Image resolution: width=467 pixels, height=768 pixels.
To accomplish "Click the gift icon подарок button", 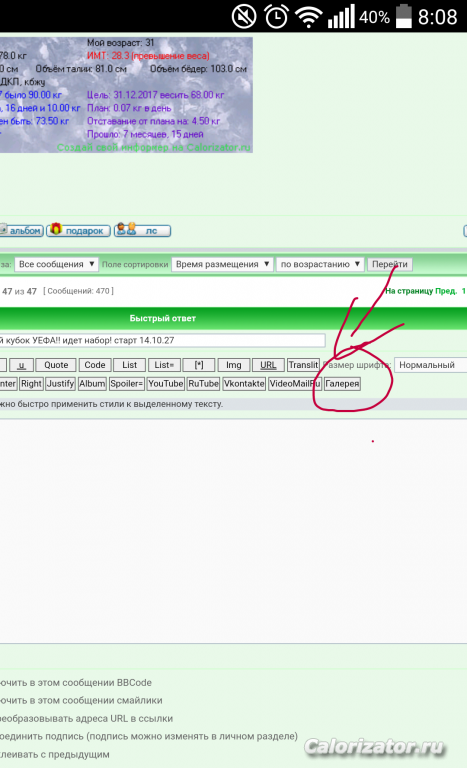I will point(78,230).
